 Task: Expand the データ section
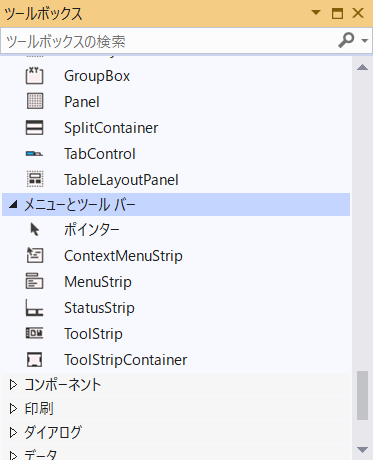(13, 455)
